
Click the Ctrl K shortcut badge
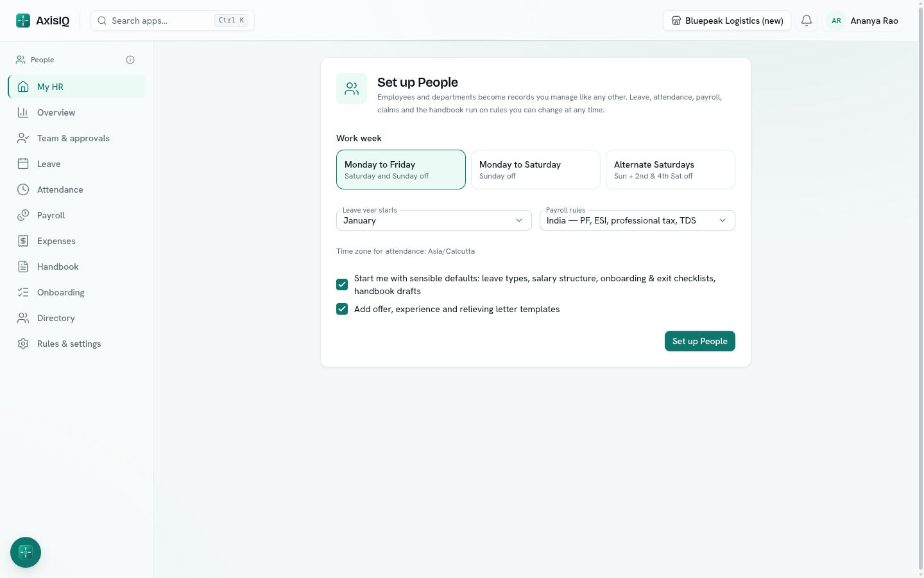coord(231,21)
